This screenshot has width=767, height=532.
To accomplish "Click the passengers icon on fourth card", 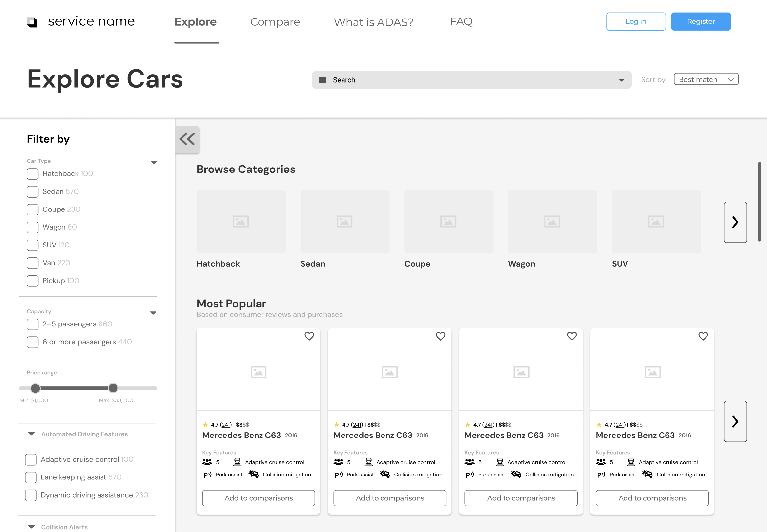I will coord(601,462).
